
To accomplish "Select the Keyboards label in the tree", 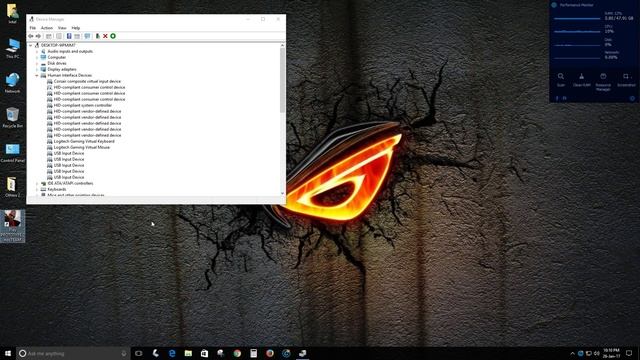I will (56, 189).
